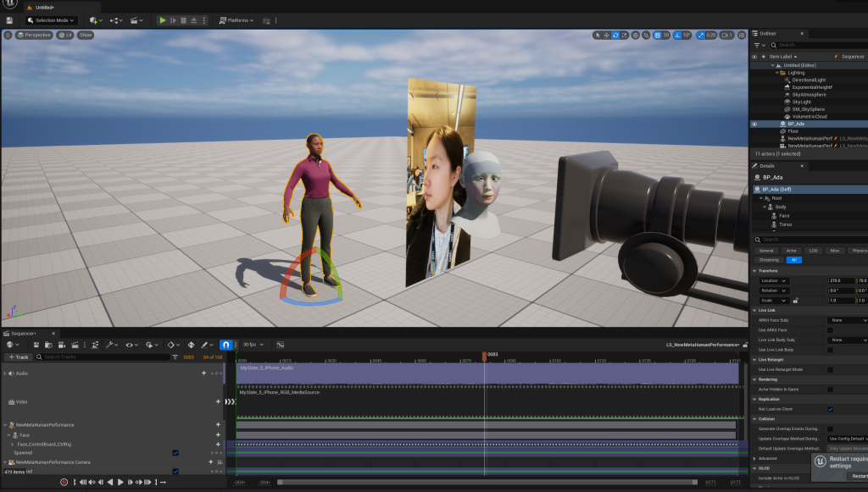Open Sequencer view options eye menu
This screenshot has height=492, width=868.
[131, 345]
